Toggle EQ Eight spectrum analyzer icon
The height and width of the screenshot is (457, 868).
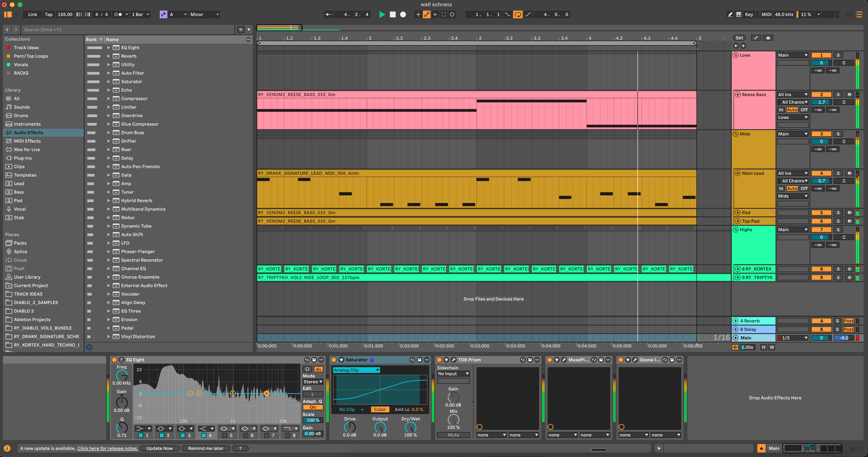[x=318, y=369]
